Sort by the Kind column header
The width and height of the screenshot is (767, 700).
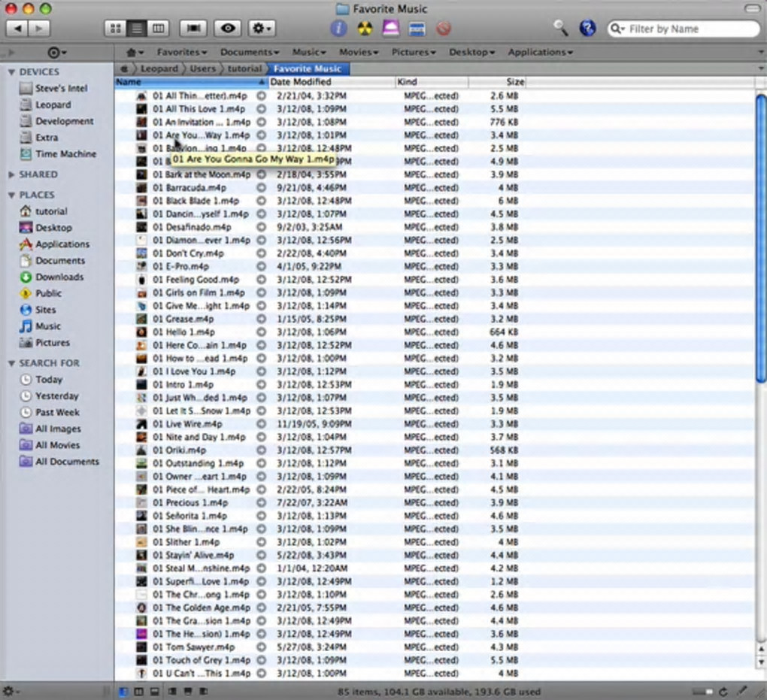[x=432, y=82]
